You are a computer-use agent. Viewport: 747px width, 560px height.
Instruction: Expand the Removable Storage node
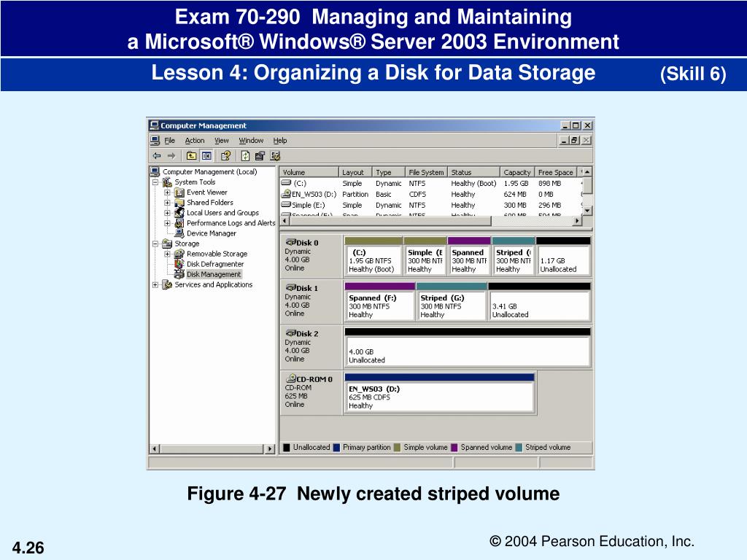click(x=167, y=254)
